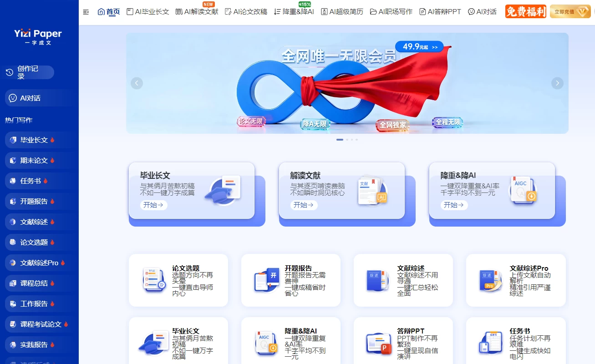595x364 pixels.
Task: Open the 免费福利 promotion
Action: (x=525, y=10)
